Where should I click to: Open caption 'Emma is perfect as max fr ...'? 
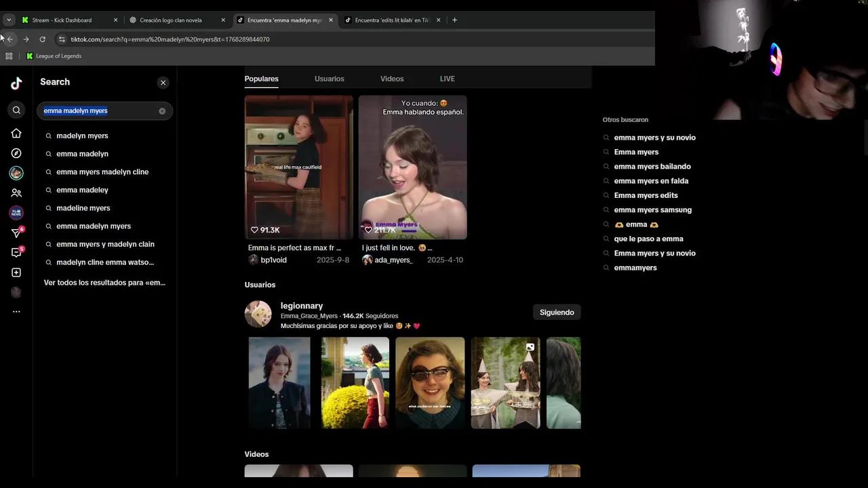tap(294, 248)
